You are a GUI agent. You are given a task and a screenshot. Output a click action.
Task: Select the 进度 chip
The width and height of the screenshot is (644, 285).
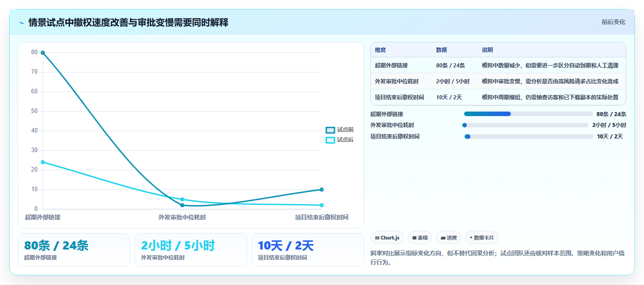(x=449, y=238)
